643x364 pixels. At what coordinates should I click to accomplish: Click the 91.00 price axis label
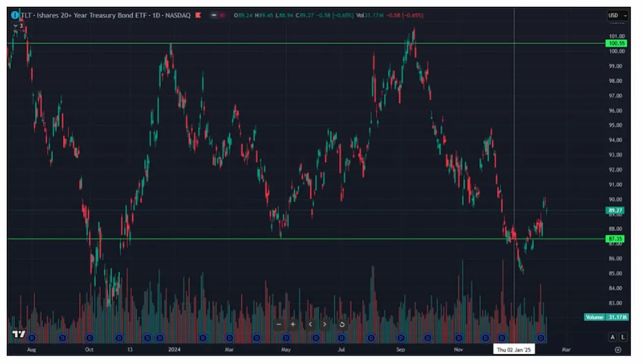pyautogui.click(x=617, y=185)
